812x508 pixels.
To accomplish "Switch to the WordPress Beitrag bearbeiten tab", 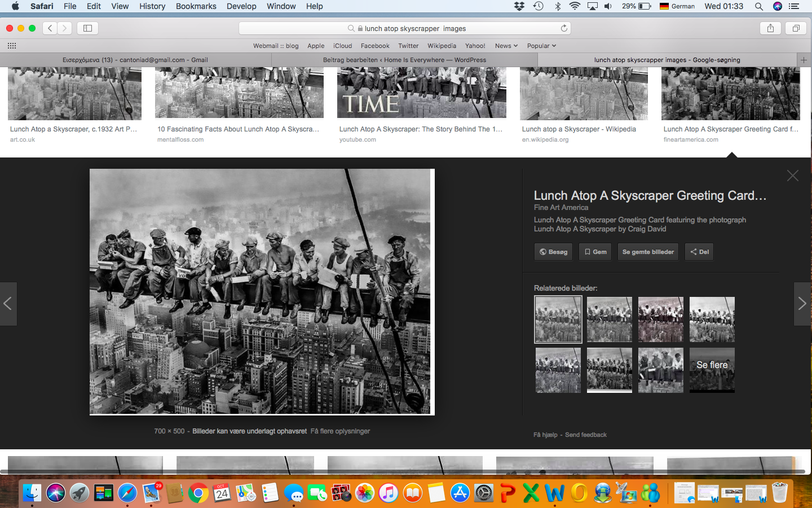I will (x=404, y=60).
